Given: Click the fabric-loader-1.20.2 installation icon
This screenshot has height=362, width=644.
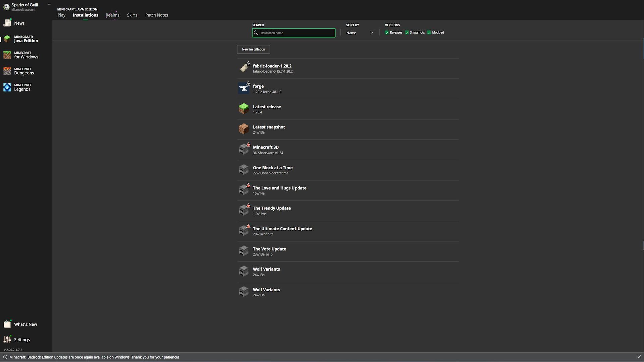Looking at the screenshot, I should 244,68.
